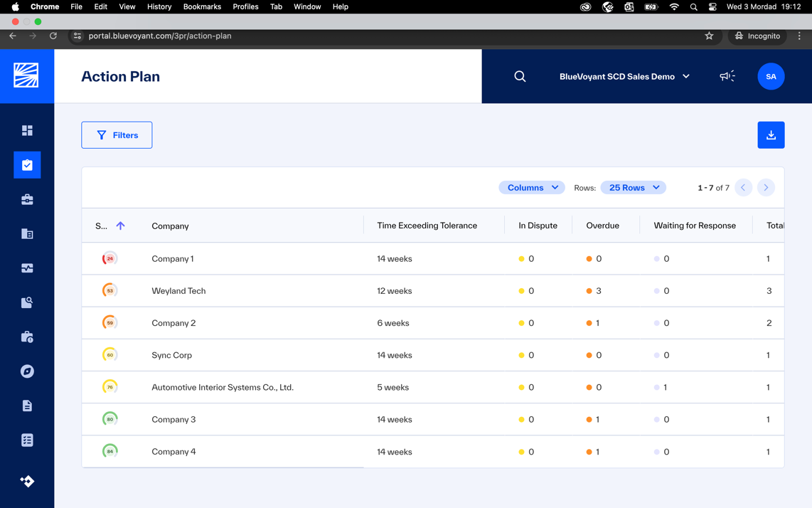Click the BlueVoyant logo at top left
The width and height of the screenshot is (812, 508).
tap(26, 75)
